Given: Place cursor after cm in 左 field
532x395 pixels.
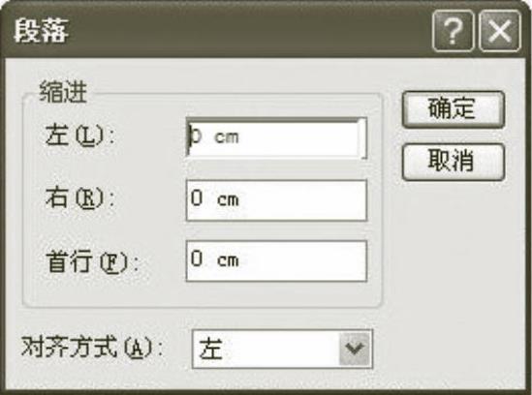Looking at the screenshot, I should tap(241, 137).
